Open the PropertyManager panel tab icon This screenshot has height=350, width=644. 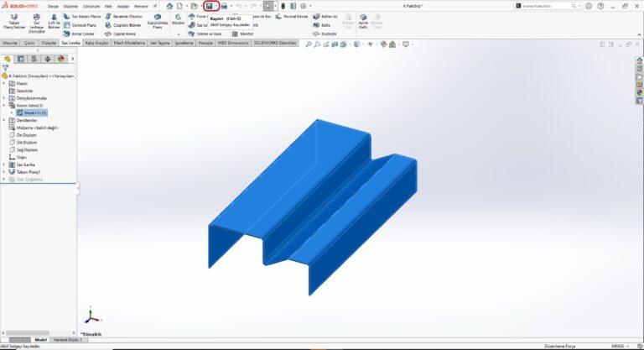(x=21, y=59)
